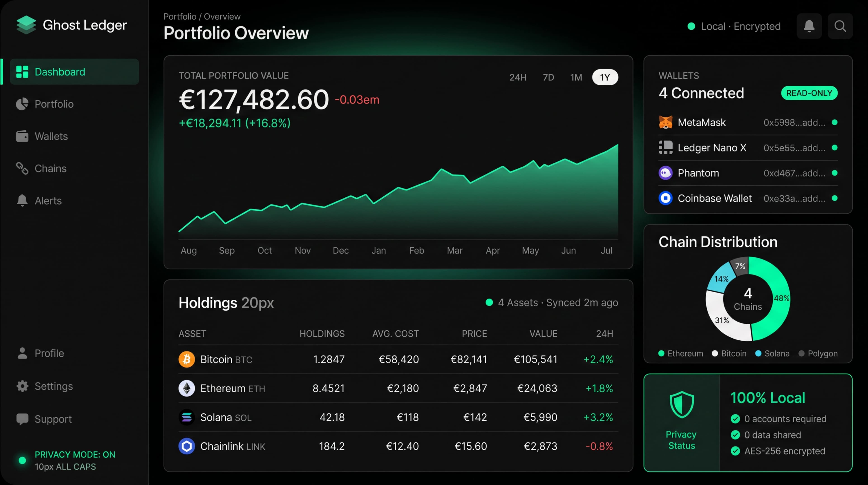Select the Bitcoin BTC icon in holdings
The image size is (868, 485).
click(x=187, y=359)
